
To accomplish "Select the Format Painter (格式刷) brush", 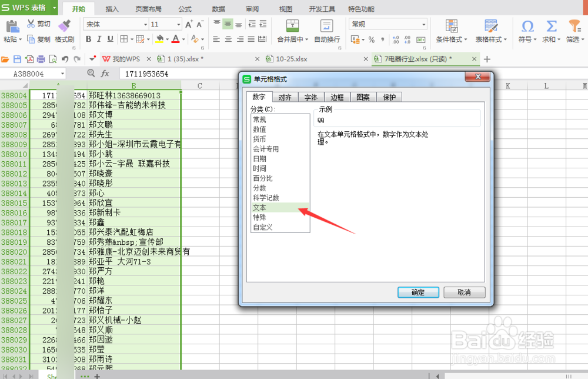I will (x=64, y=25).
